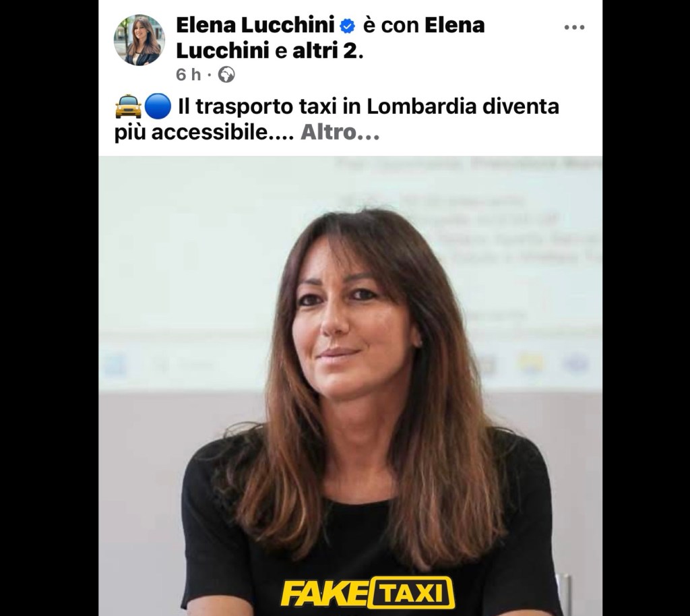The height and width of the screenshot is (616, 690).
Task: Click tagged "Elena" name after "è con"
Action: (x=455, y=25)
